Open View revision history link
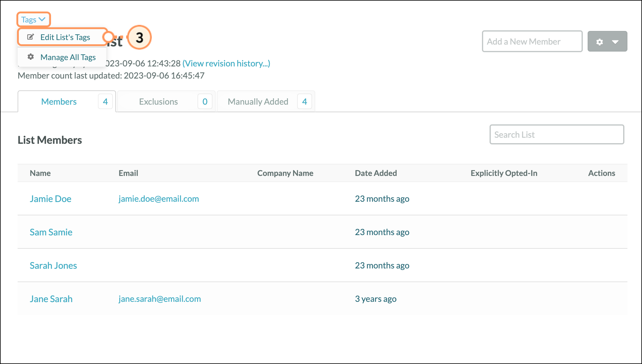Screen dimensions: 642x364 tap(226, 63)
